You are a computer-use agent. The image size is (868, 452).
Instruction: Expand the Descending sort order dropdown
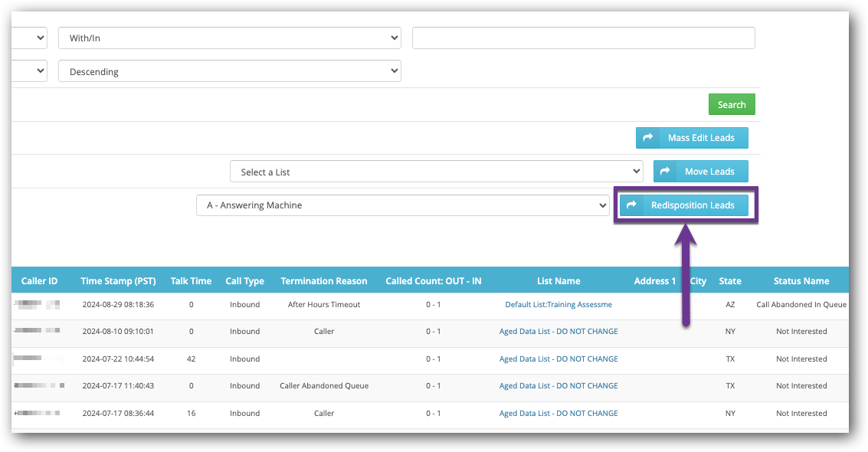(229, 71)
